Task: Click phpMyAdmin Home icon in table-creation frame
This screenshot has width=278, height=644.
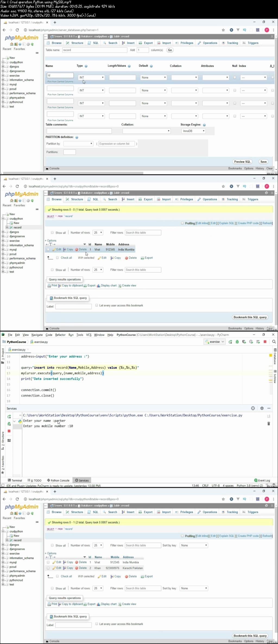Action: pos(11,44)
